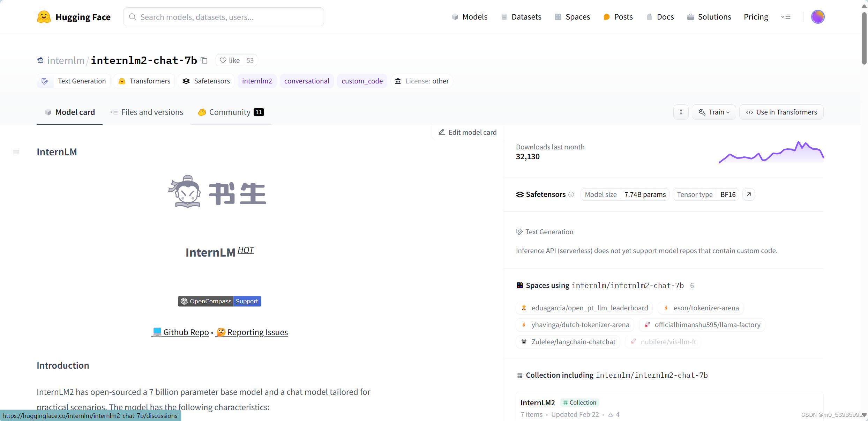Viewport: 868px width, 421px height.
Task: Open the more options kebab menu
Action: pos(681,112)
